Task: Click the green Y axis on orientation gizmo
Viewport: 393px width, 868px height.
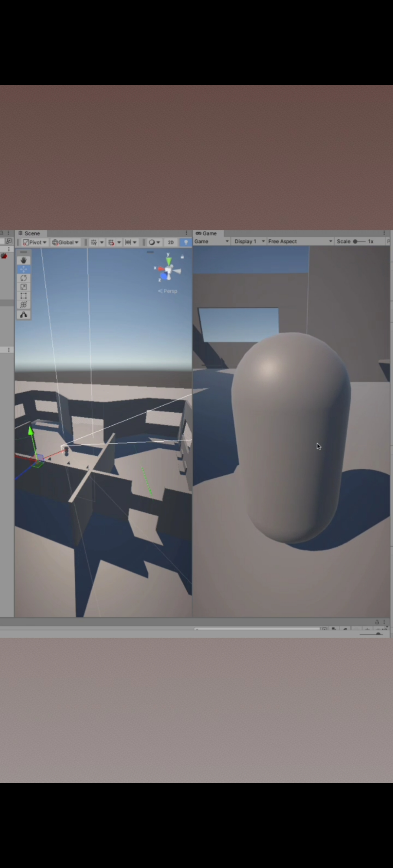Action: [x=168, y=261]
